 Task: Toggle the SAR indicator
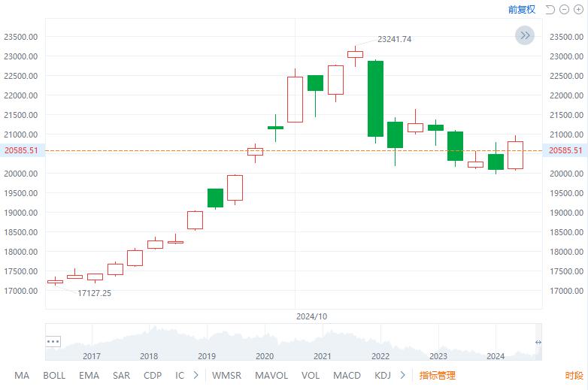point(121,375)
